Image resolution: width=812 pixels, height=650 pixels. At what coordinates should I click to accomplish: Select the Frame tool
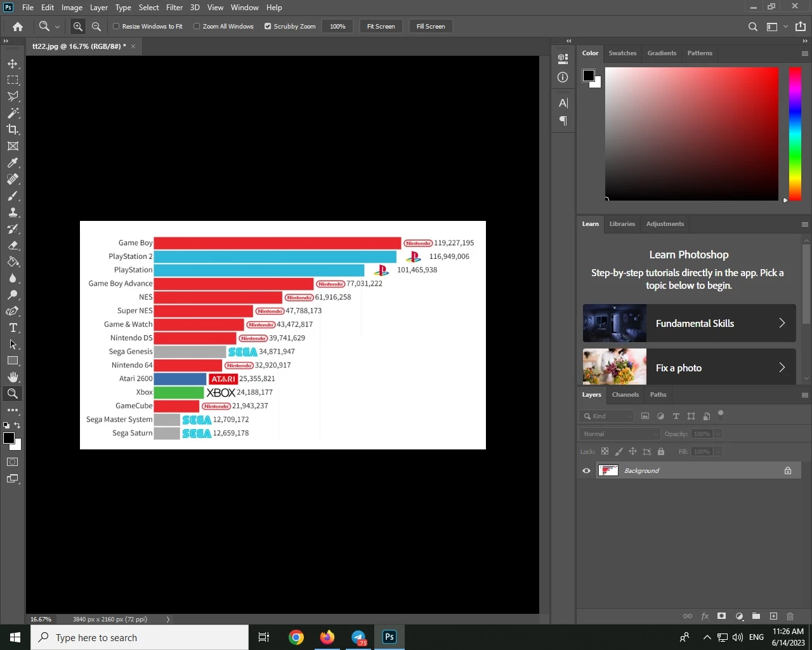[13, 146]
